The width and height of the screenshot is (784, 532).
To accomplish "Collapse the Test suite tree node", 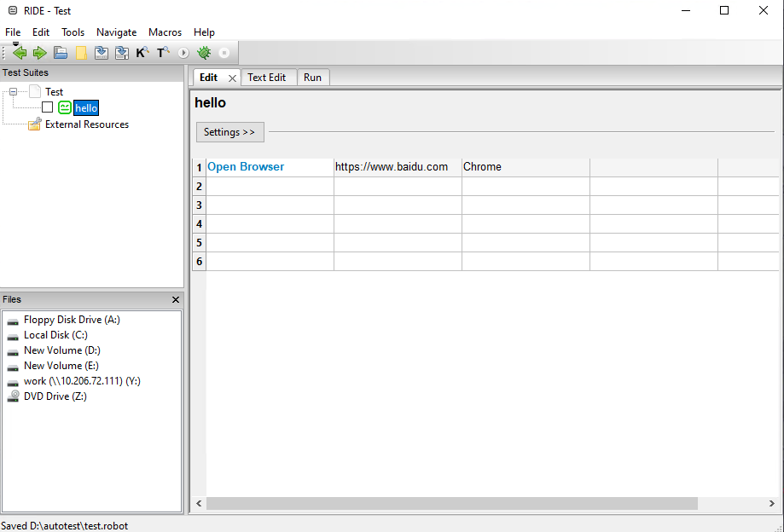I will [x=14, y=91].
